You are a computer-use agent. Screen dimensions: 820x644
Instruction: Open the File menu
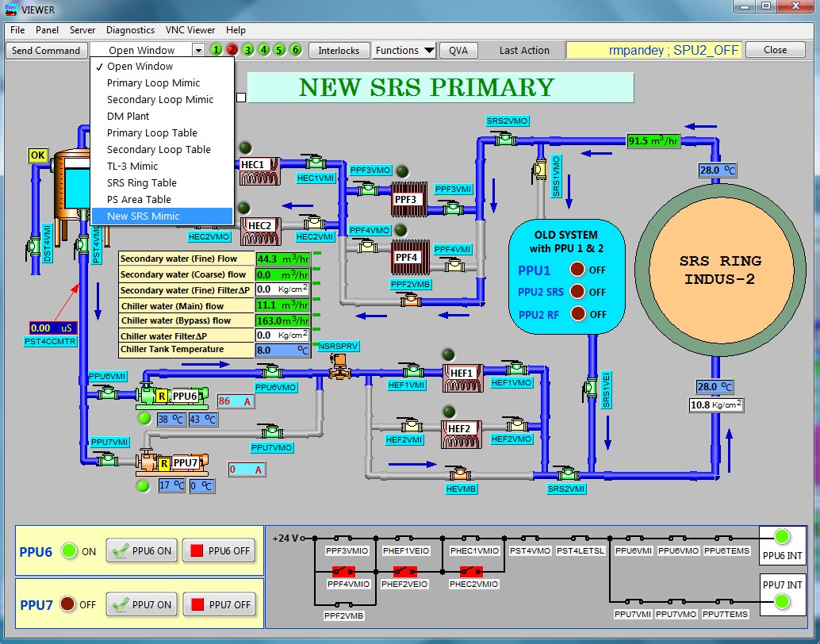click(17, 30)
